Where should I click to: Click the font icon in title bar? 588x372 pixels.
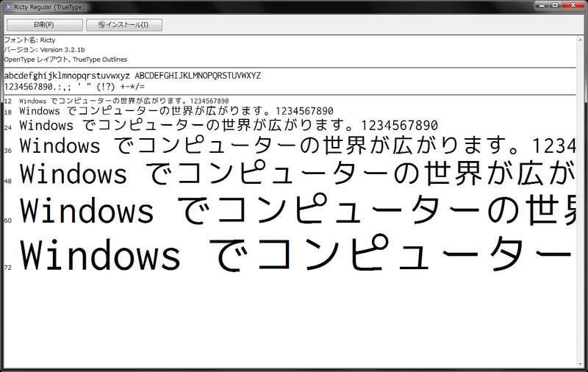click(x=7, y=7)
